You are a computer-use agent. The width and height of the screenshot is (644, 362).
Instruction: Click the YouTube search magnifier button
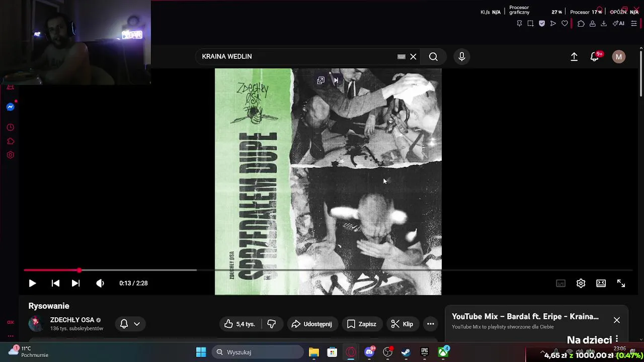tap(433, 56)
